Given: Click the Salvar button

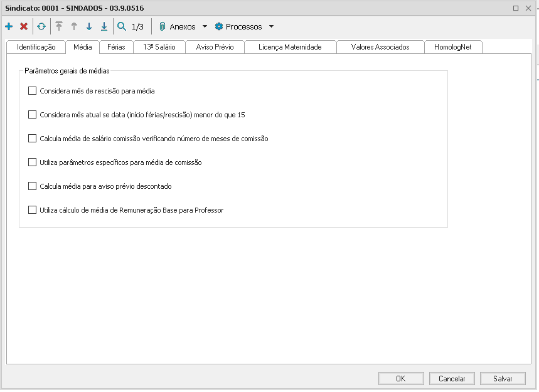Looking at the screenshot, I should tap(503, 379).
